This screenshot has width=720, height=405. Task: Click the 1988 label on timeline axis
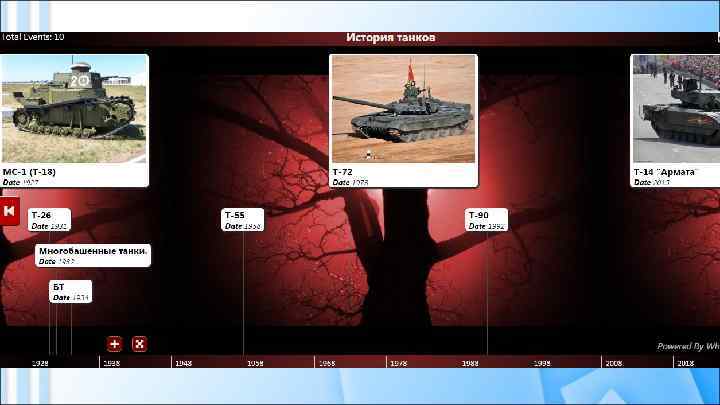pos(470,363)
